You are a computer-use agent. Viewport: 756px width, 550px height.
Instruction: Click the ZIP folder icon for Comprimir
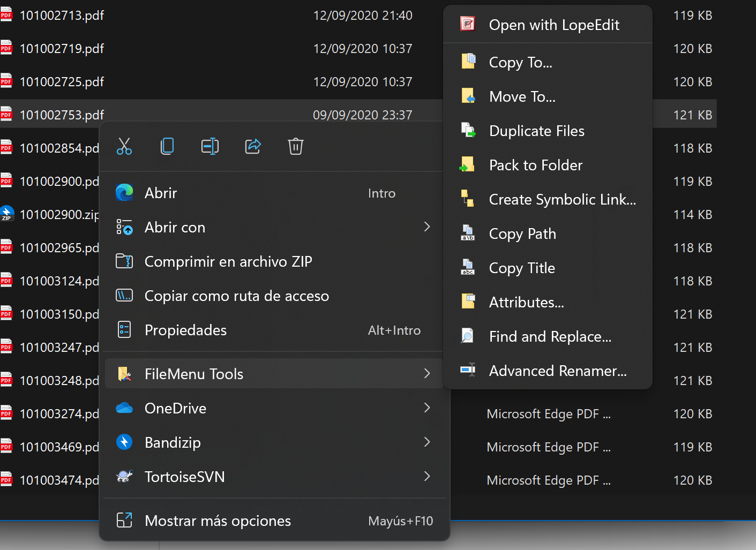[x=124, y=261]
